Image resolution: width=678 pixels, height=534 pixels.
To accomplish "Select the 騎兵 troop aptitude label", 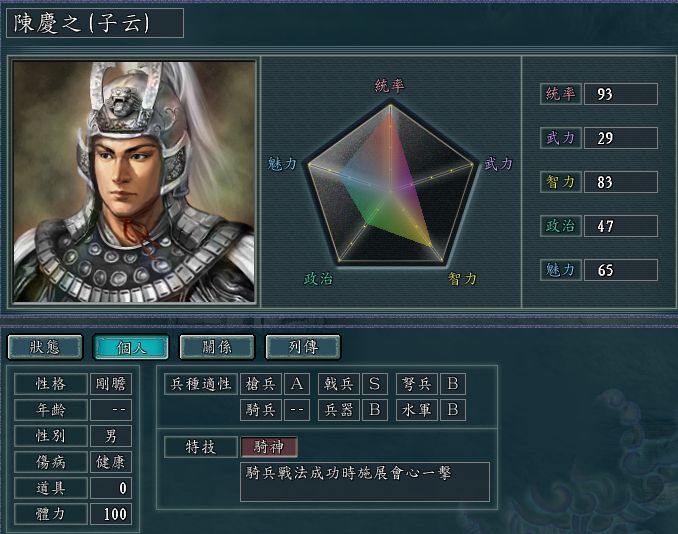I will (x=261, y=410).
